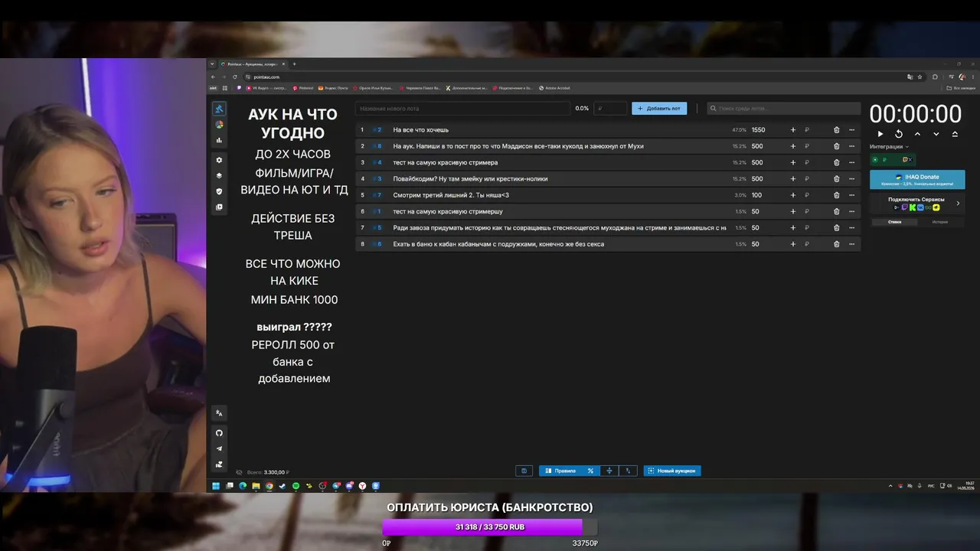Open more options on "Ехать в баню" lot
Viewport: 980px width, 551px height.
point(851,244)
